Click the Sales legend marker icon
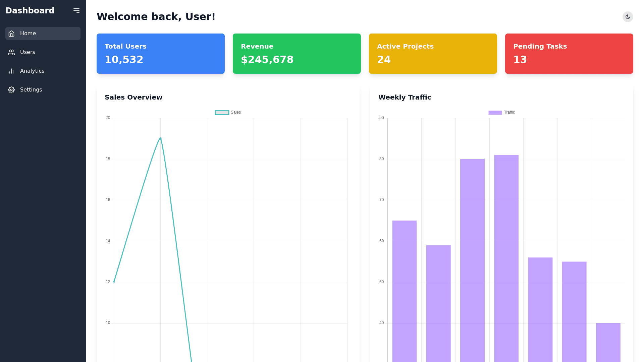The image size is (644, 362). (222, 112)
